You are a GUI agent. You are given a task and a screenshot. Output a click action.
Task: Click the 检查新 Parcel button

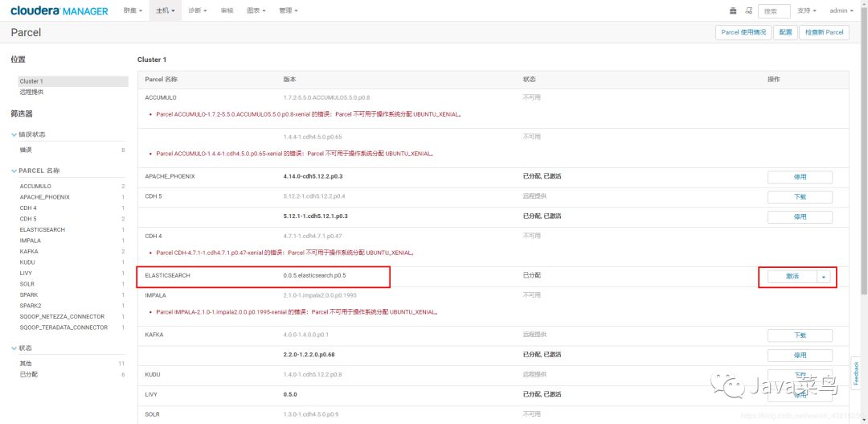click(x=825, y=32)
